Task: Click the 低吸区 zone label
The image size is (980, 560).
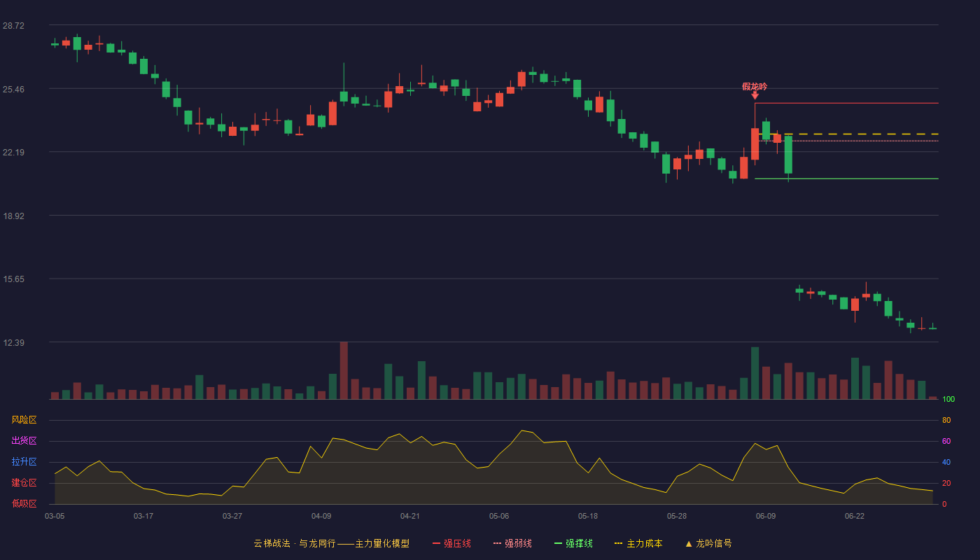Action: click(24, 503)
